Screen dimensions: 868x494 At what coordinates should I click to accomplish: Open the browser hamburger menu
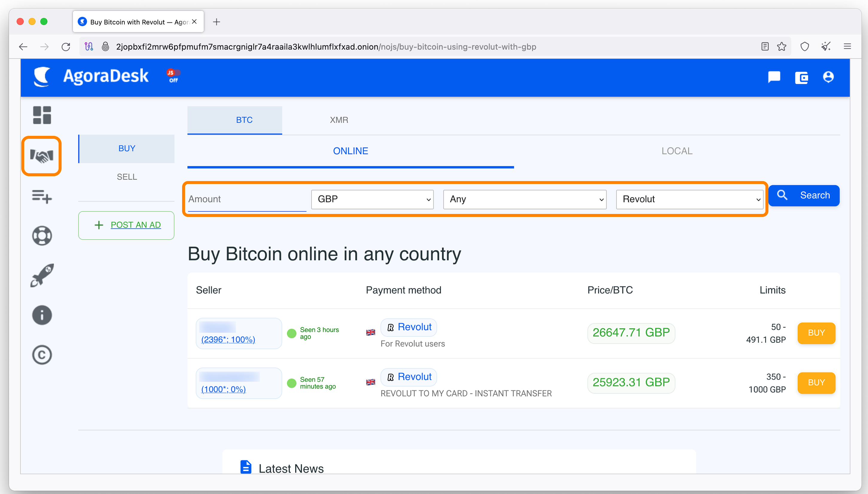pos(847,46)
